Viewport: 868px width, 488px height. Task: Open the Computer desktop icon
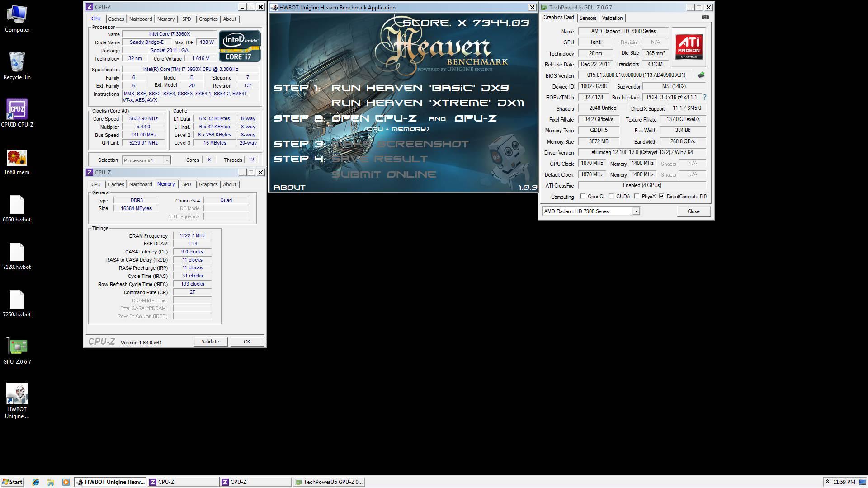click(x=17, y=19)
